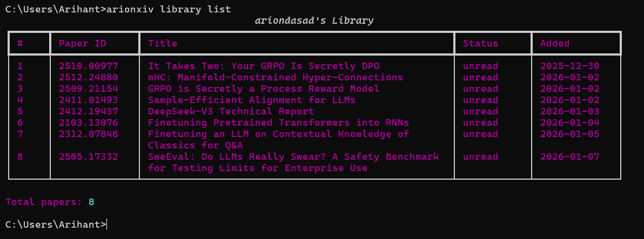Click the Title column header

(163, 43)
